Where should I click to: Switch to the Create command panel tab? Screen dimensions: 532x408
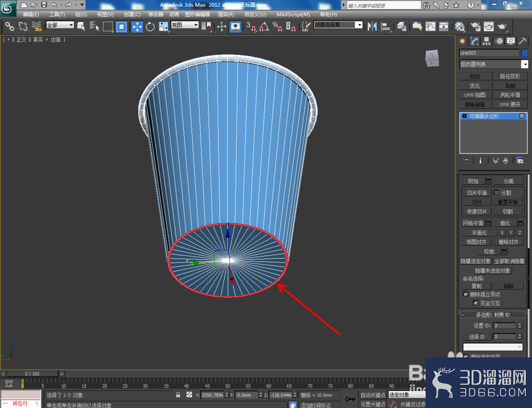(x=462, y=42)
